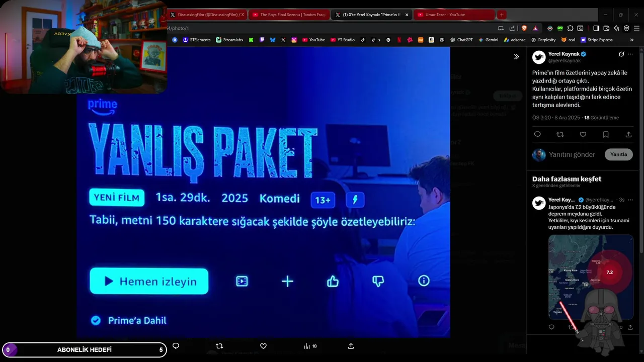The image size is (644, 362).
Task: Open the YouTube bookmark
Action: (313, 40)
